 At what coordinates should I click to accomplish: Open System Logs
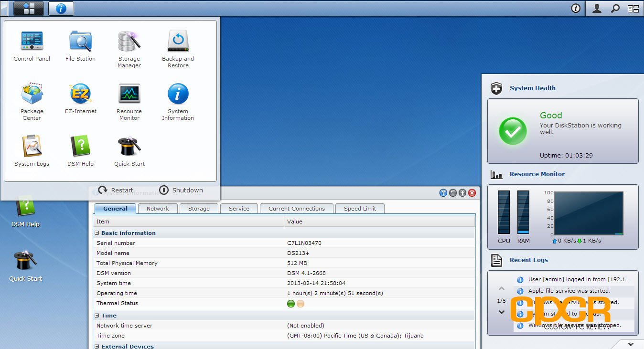point(32,151)
